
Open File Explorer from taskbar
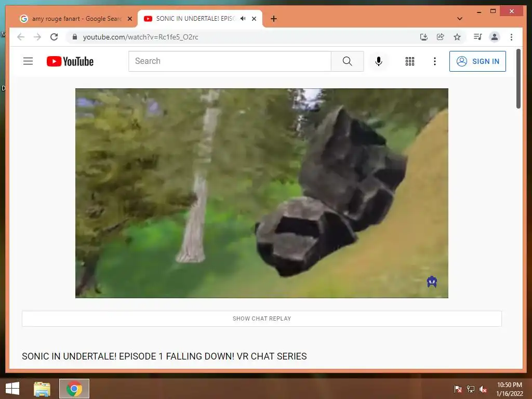(x=42, y=389)
